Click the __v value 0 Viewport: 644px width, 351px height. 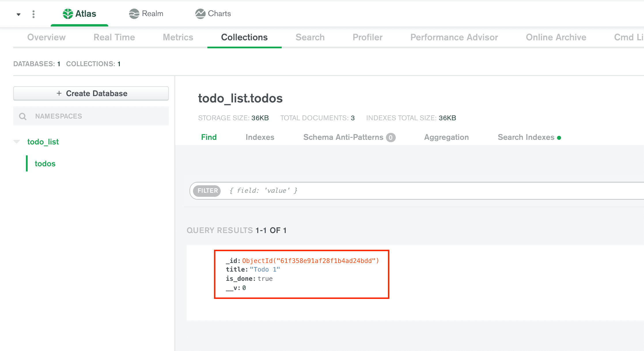(244, 288)
